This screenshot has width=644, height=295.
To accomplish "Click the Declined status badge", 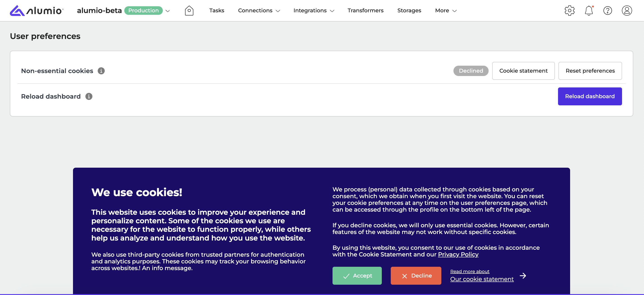I will (x=471, y=71).
